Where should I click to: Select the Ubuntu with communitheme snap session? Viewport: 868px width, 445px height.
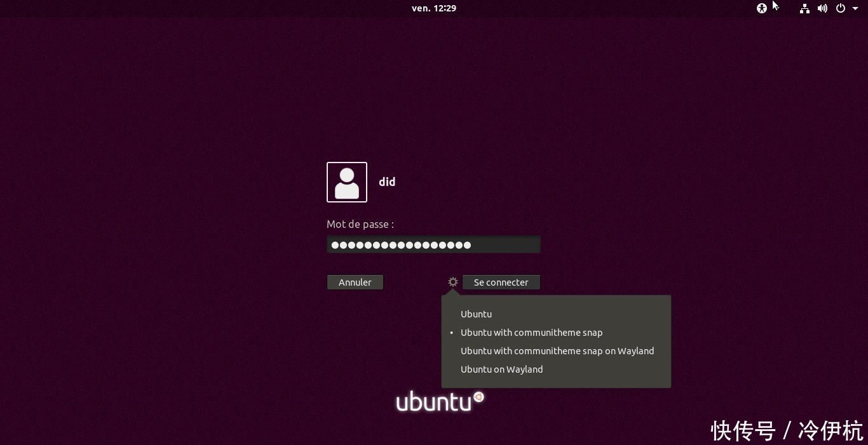coord(531,332)
